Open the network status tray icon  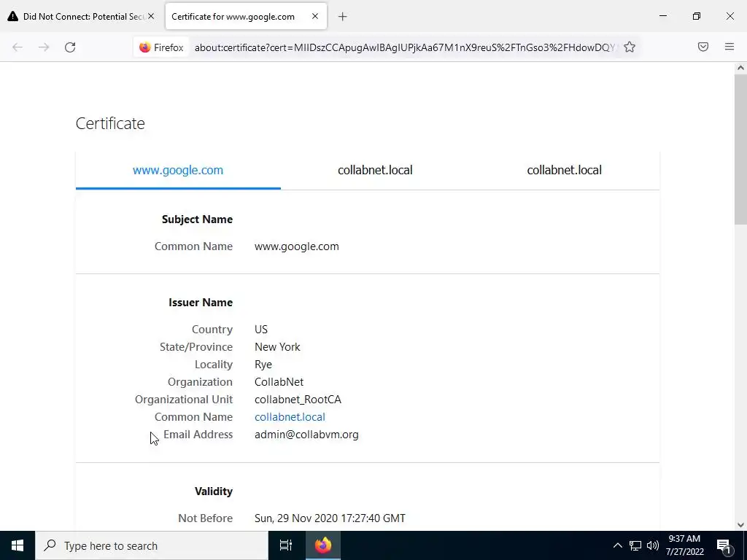635,545
